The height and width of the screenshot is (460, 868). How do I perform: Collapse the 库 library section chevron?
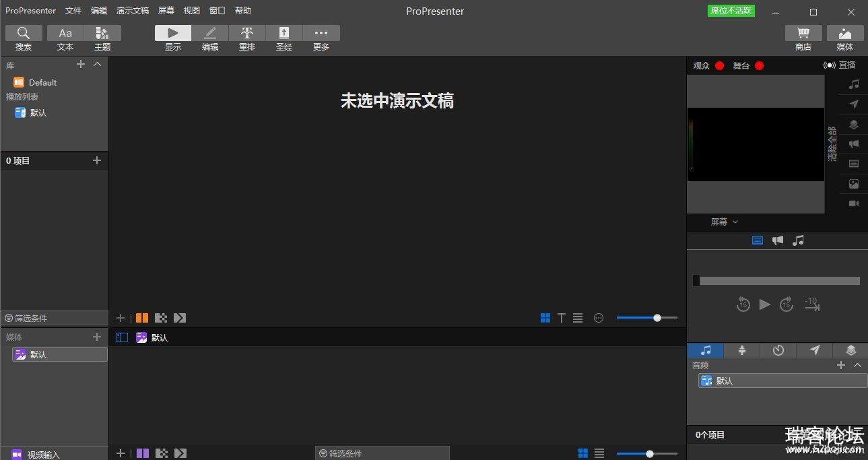tap(97, 64)
